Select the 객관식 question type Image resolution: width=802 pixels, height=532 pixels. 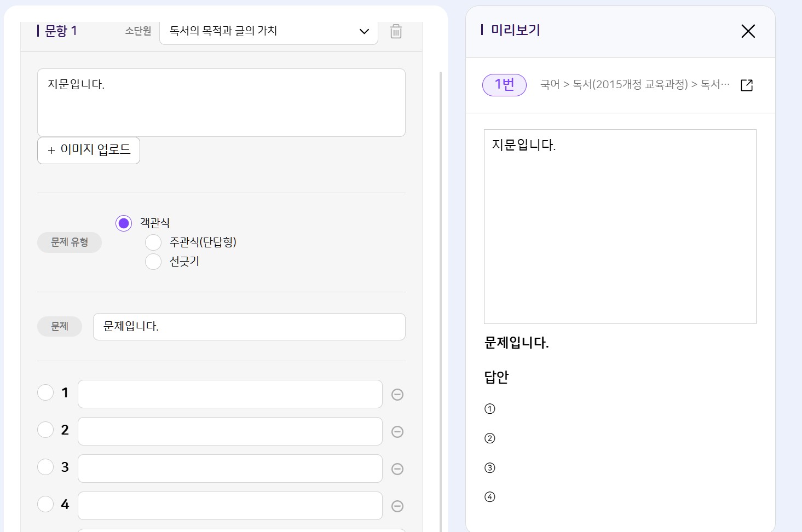[x=124, y=223]
